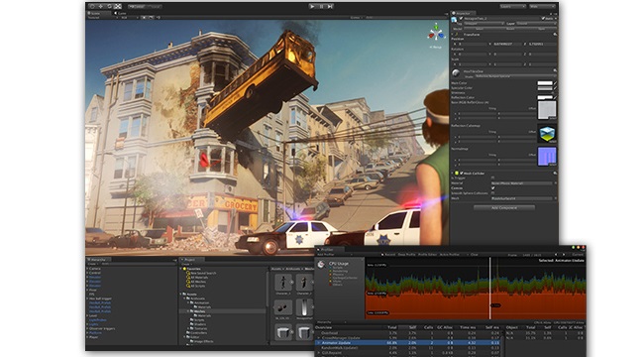The height and width of the screenshot is (357, 644).
Task: Uncheck the Convex checkbox
Action: tap(493, 188)
